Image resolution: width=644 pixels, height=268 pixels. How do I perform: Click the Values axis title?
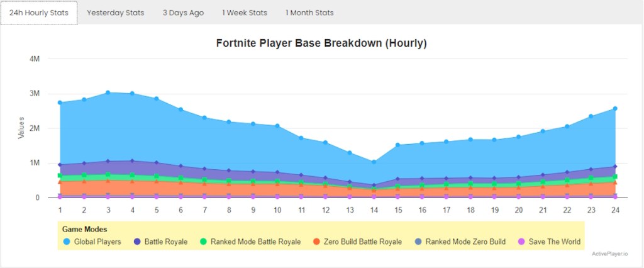pyautogui.click(x=21, y=128)
